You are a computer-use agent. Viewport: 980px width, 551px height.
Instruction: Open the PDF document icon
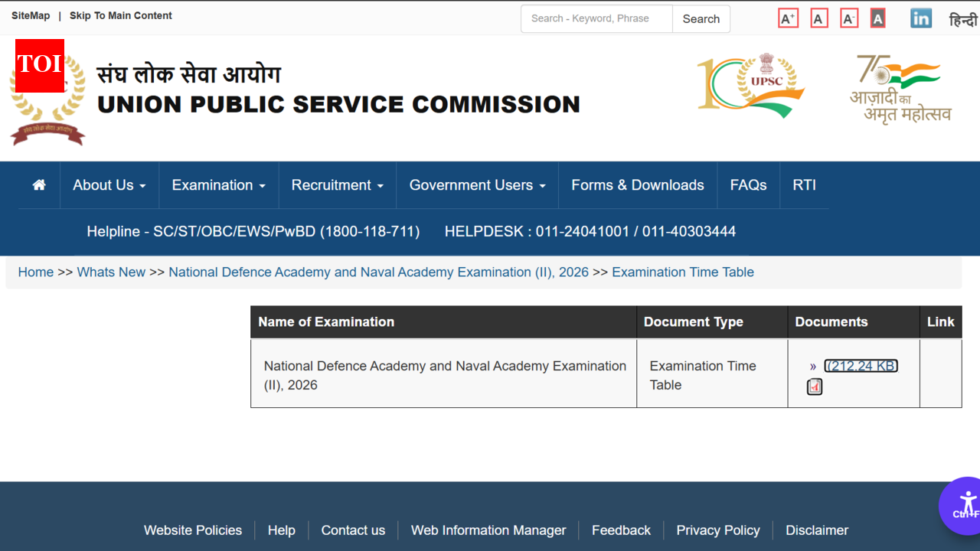pos(815,386)
